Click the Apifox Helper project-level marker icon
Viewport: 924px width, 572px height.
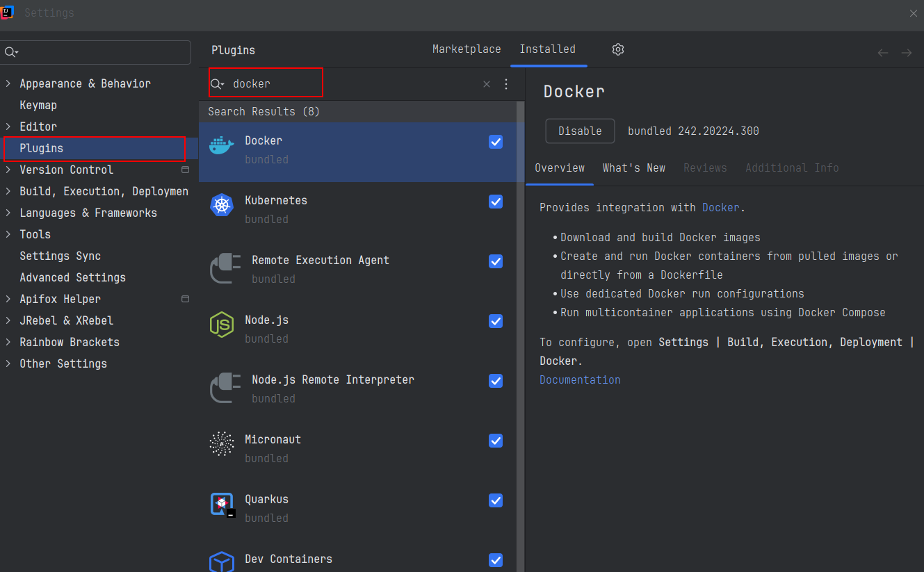click(x=185, y=299)
